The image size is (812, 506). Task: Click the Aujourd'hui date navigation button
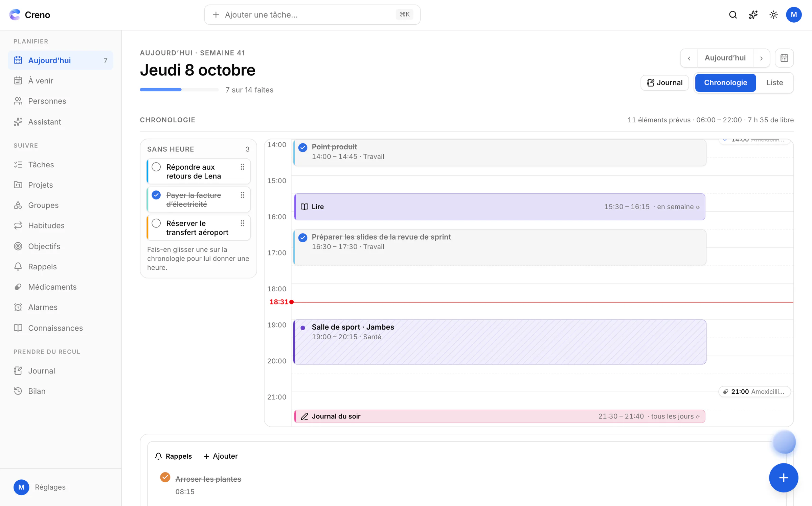[725, 58]
